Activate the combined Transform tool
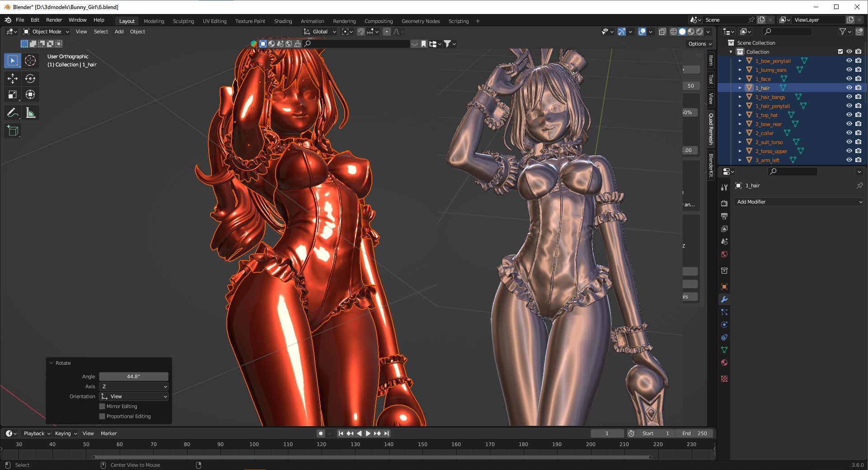868x470 pixels. [x=30, y=94]
